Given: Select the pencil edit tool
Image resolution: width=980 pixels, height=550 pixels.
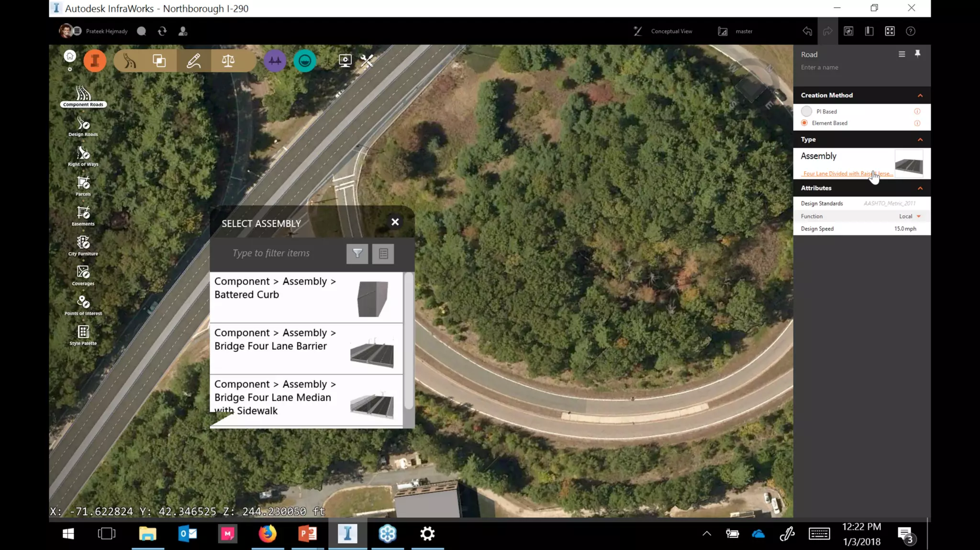Looking at the screenshot, I should (194, 61).
